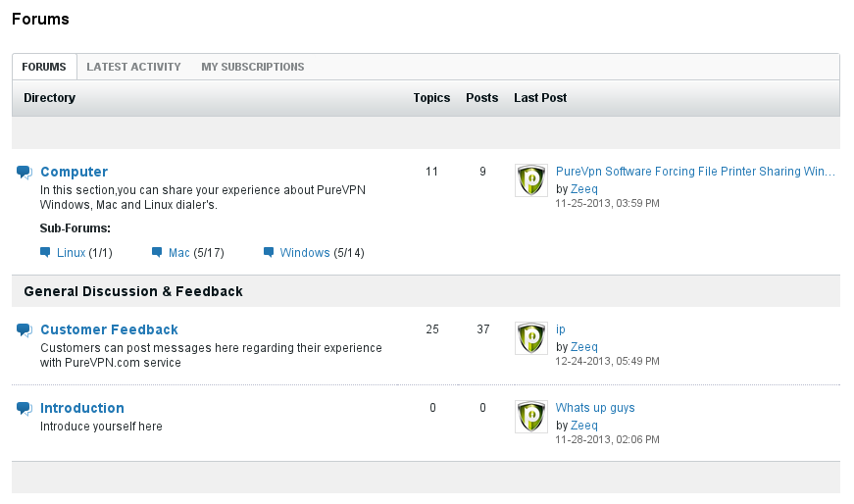Click the topic count 11
The width and height of the screenshot is (854, 504).
pos(431,172)
